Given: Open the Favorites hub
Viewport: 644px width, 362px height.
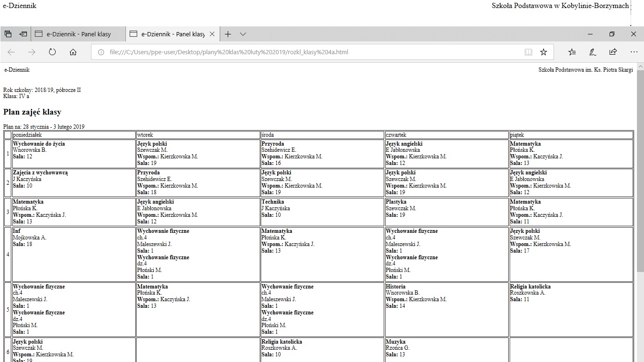Looking at the screenshot, I should (x=572, y=52).
